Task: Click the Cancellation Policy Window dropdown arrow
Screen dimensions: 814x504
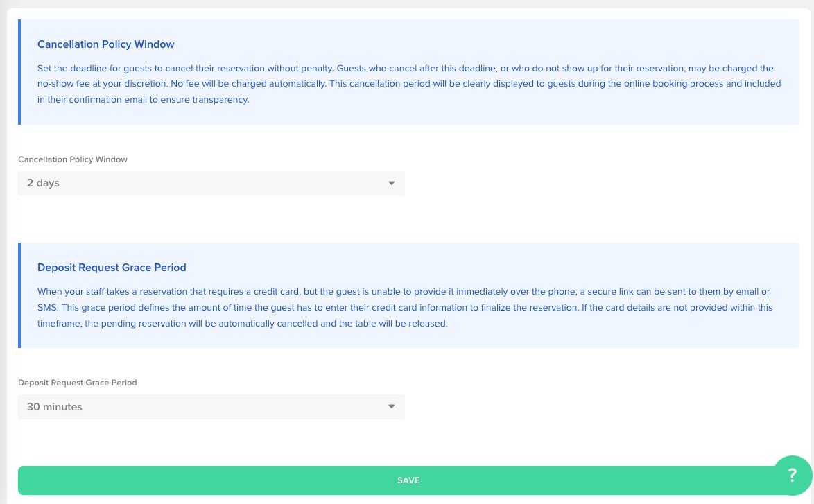Action: 391,184
